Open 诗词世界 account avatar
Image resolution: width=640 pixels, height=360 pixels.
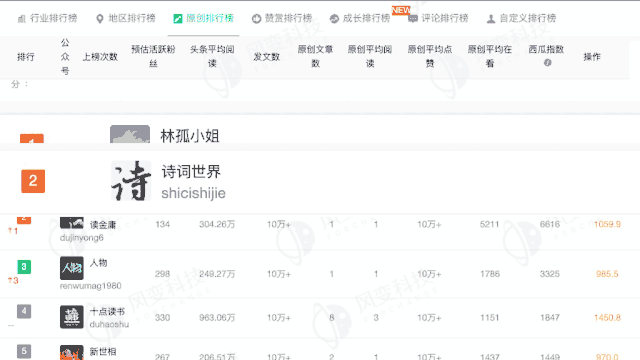click(131, 181)
